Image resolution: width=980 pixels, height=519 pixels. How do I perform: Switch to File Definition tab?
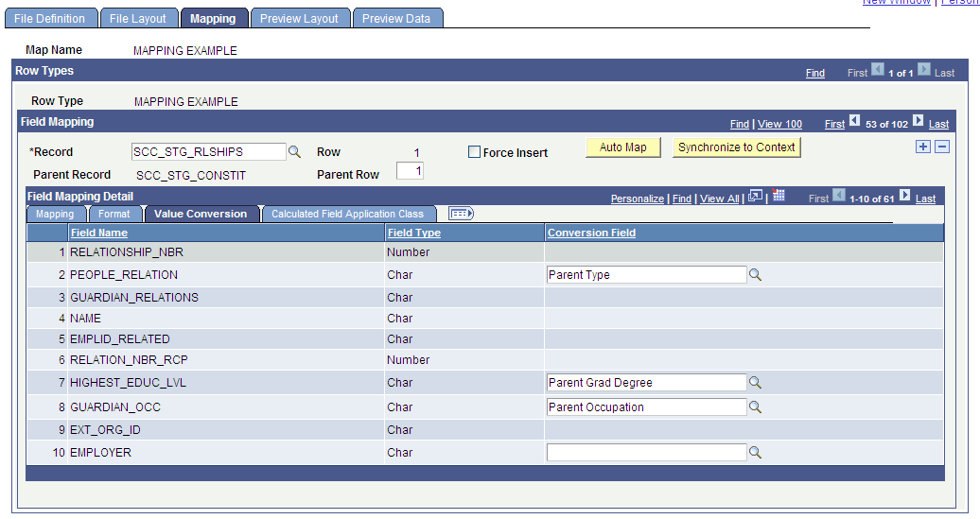point(51,19)
